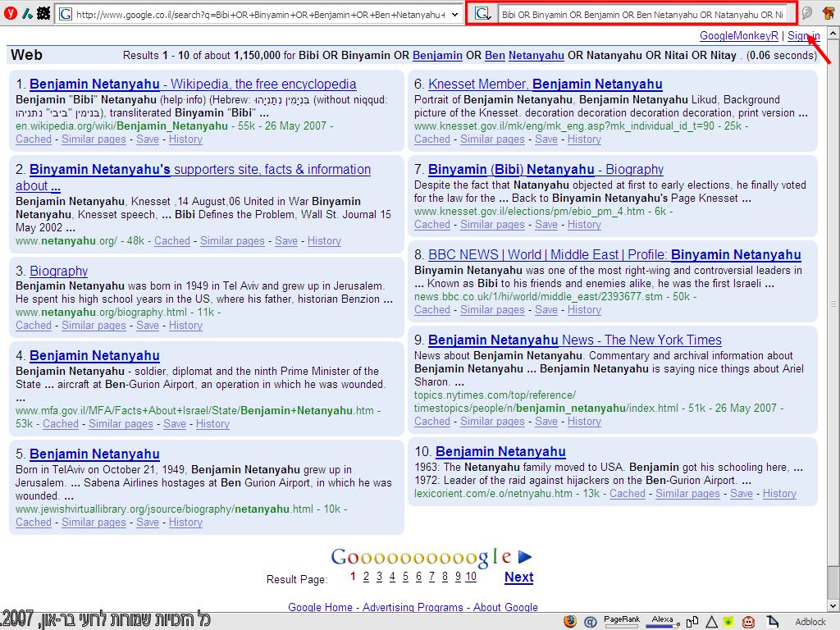Click History under the Wikipedia result
Screen dimensions: 840x630
[185, 139]
